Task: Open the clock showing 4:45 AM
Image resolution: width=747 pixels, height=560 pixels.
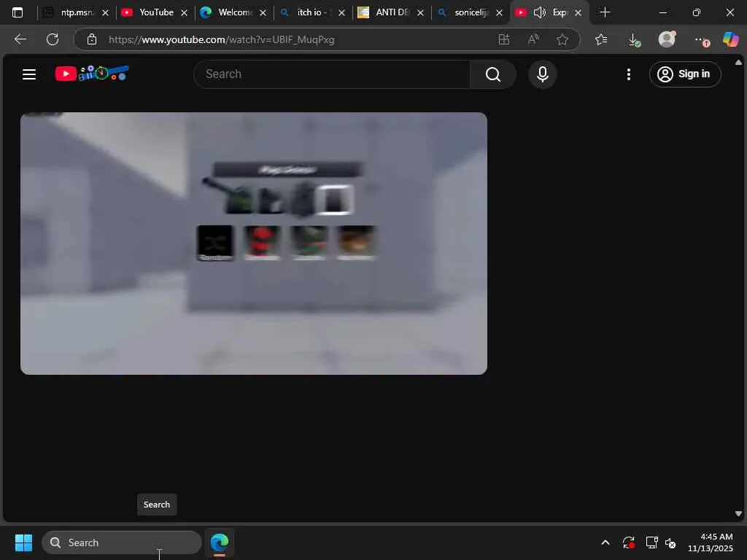Action: [711, 542]
